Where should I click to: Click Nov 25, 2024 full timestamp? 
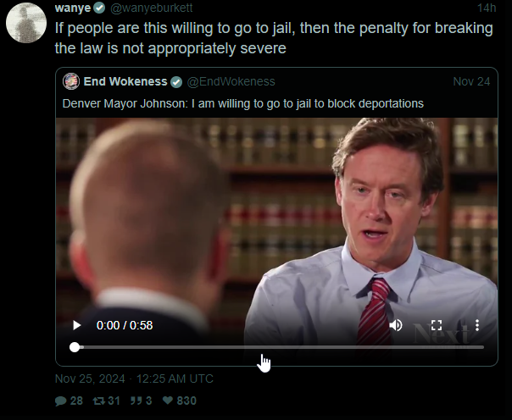134,379
